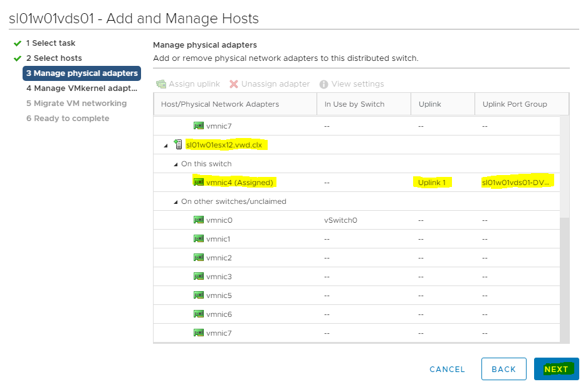Go to step 1 Select task
This screenshot has width=588, height=389.
coord(51,43)
